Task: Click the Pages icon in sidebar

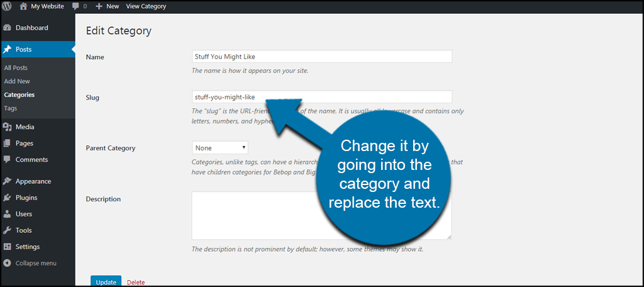Action: (x=7, y=143)
